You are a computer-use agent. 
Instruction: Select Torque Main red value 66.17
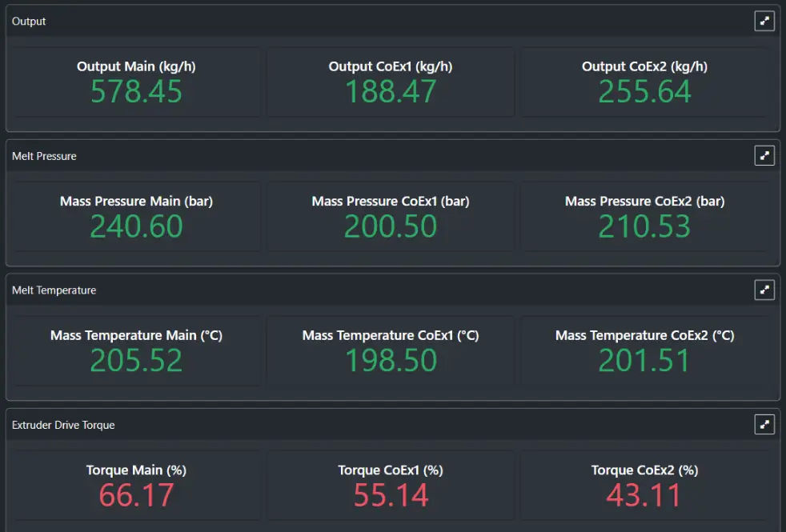(136, 495)
